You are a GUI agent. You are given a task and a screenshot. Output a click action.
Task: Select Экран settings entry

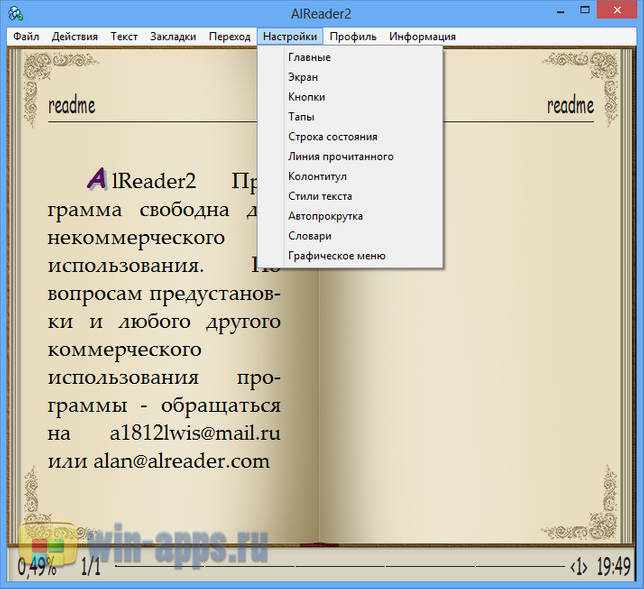(x=350, y=77)
